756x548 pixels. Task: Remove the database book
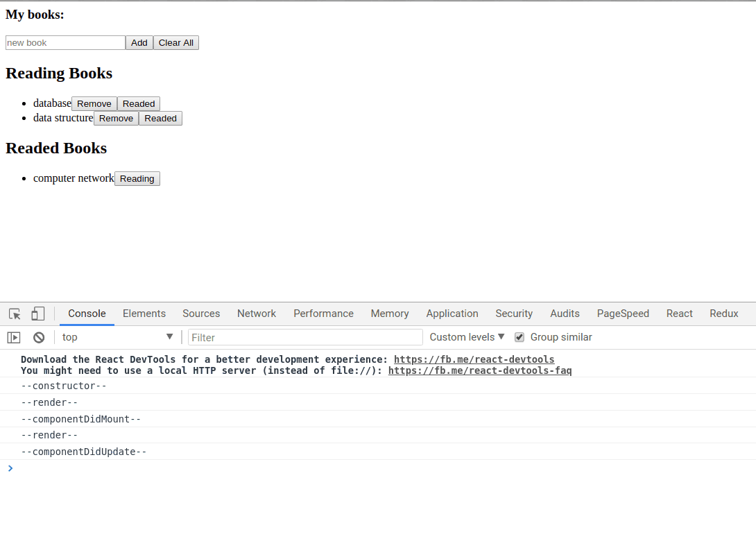[94, 104]
